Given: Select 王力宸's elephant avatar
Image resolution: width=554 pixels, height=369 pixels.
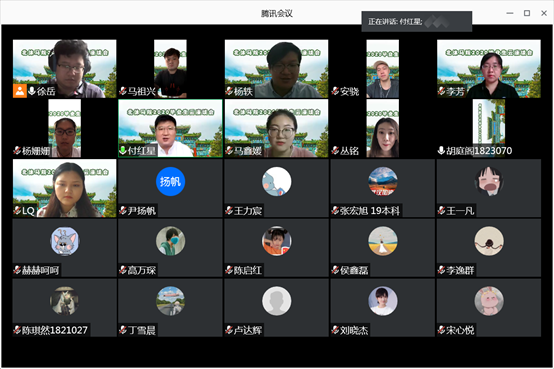Looking at the screenshot, I should click(x=277, y=181).
